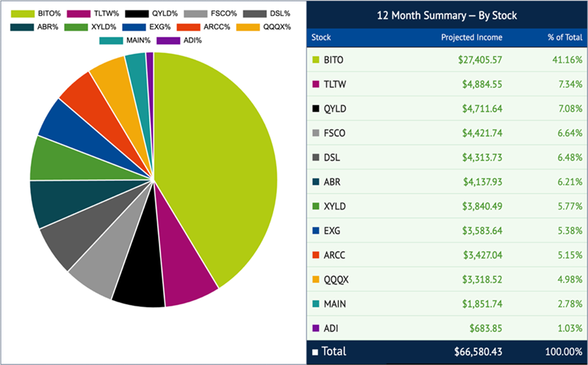Toggle the QYLD% legend entry
The height and width of the screenshot is (365, 588).
tap(151, 13)
